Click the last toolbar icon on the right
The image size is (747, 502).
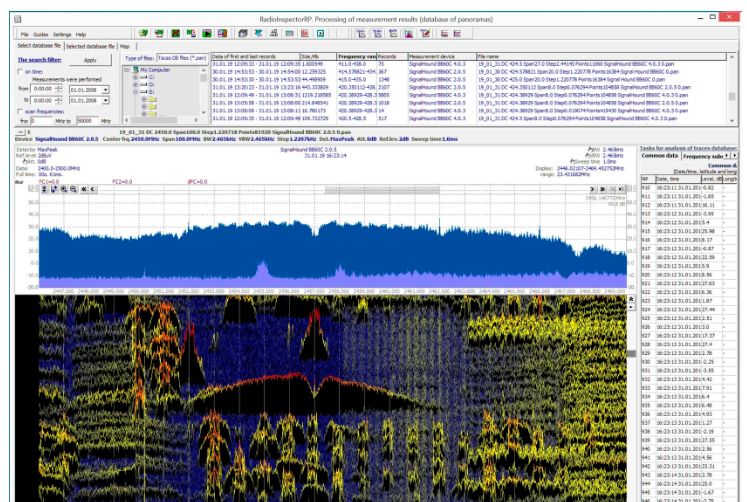click(457, 33)
